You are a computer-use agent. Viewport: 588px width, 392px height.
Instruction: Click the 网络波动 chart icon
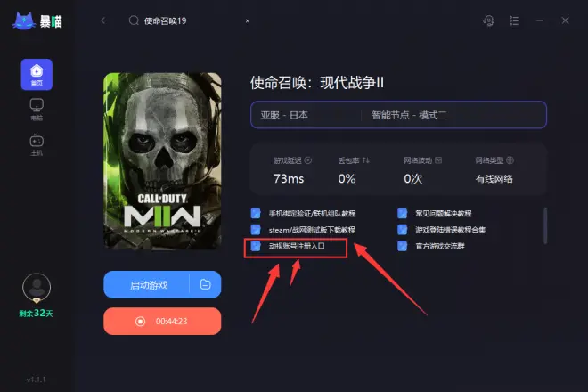tap(438, 160)
